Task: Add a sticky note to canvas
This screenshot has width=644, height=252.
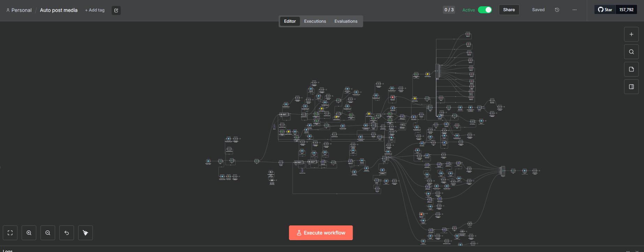Action: [x=631, y=69]
